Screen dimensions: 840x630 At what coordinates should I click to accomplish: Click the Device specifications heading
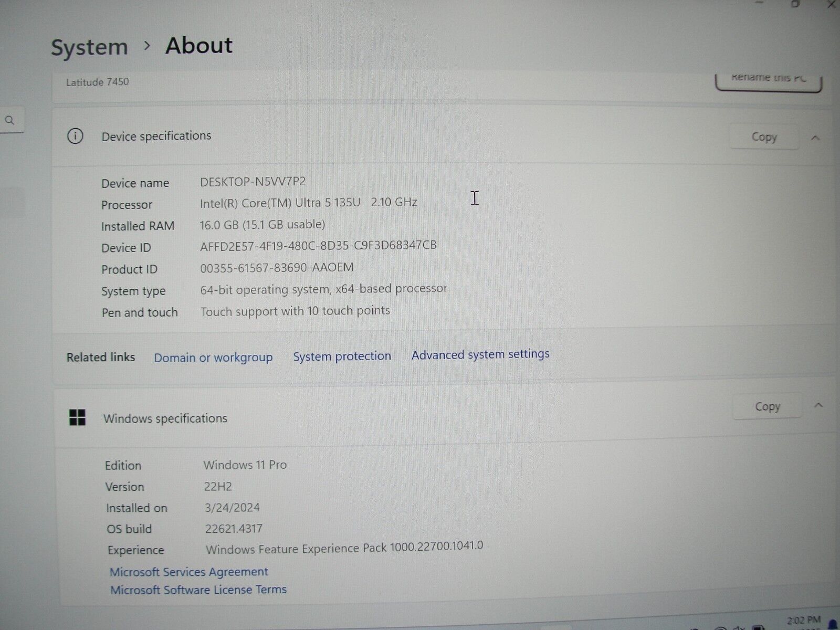pos(156,136)
